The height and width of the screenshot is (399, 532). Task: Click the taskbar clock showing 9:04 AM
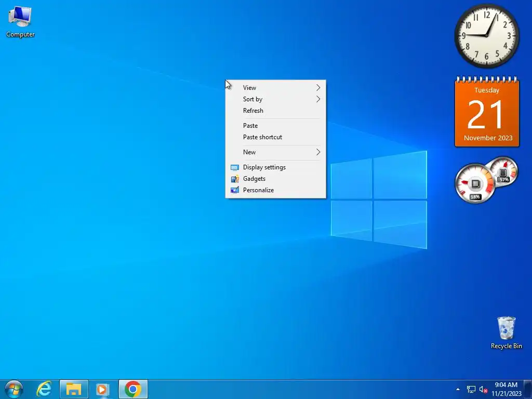point(506,389)
